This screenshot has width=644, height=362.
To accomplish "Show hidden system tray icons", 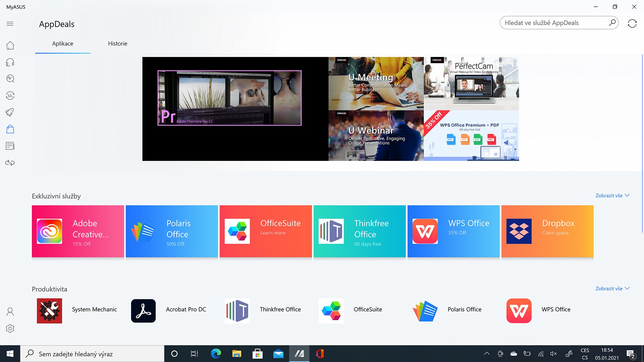I will (x=487, y=354).
